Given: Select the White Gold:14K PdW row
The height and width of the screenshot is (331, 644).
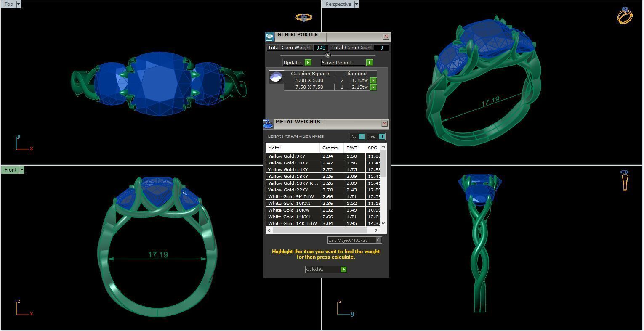Looking at the screenshot, I should pyautogui.click(x=323, y=223).
